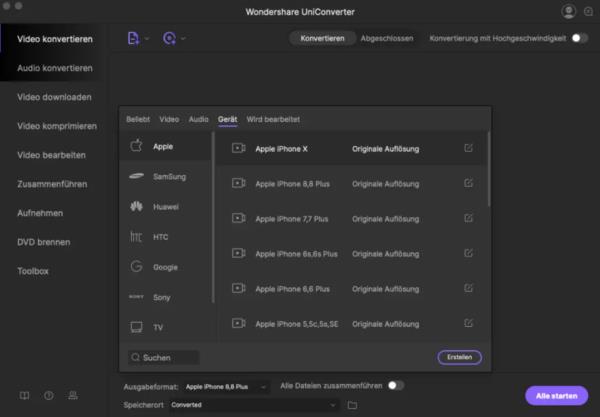This screenshot has height=417, width=600.
Task: Toggle Konvertierung mit Hochgeschwindigkeit switch
Action: (x=580, y=38)
